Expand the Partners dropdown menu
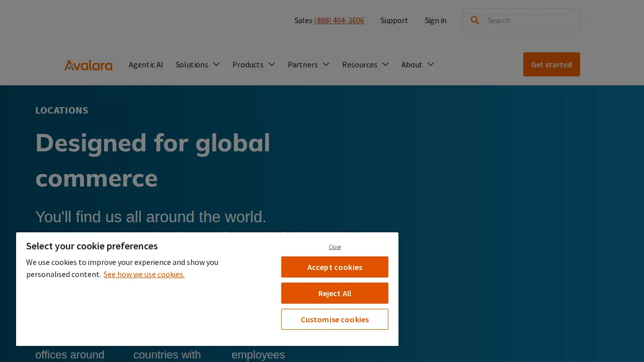This screenshot has height=362, width=644. pos(309,64)
